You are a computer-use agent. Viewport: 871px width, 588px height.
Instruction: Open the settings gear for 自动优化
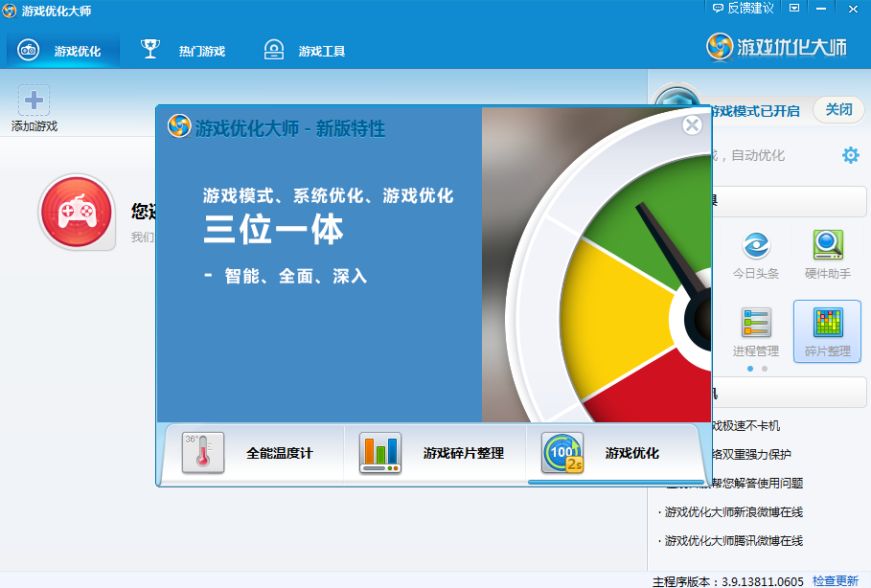(849, 154)
